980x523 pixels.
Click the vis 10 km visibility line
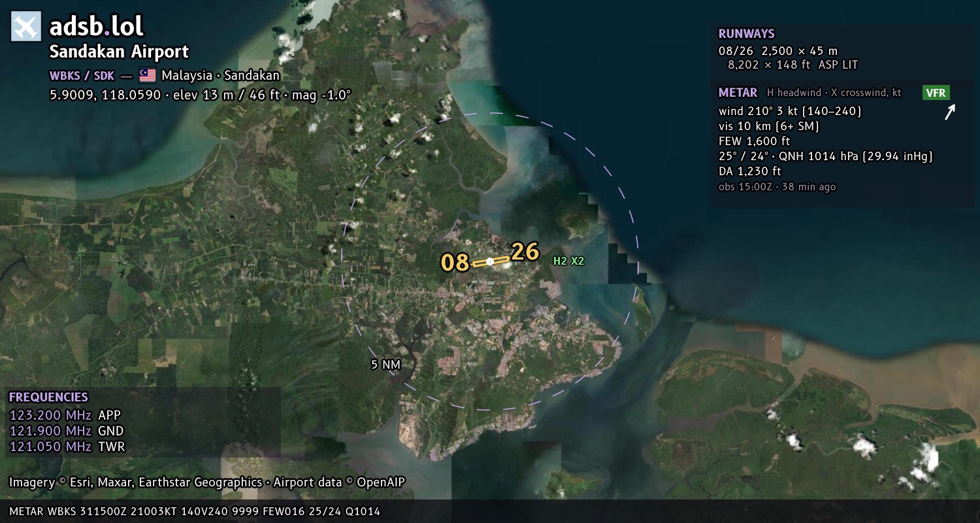pyautogui.click(x=768, y=126)
